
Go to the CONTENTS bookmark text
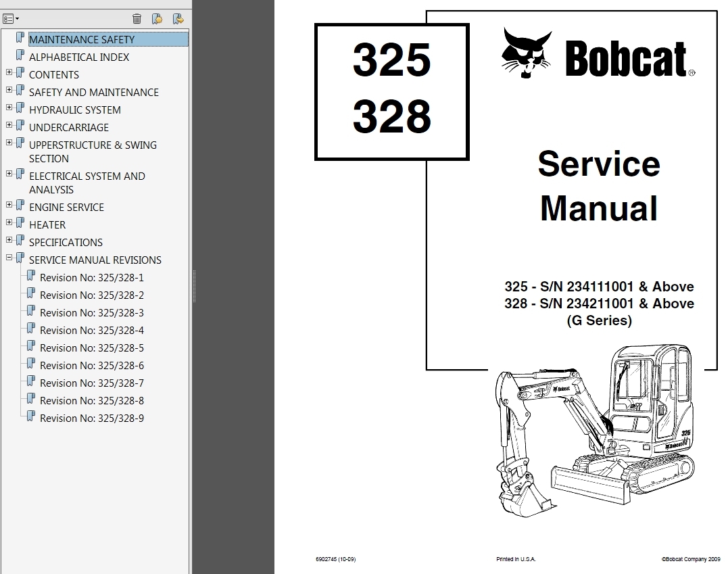(54, 75)
